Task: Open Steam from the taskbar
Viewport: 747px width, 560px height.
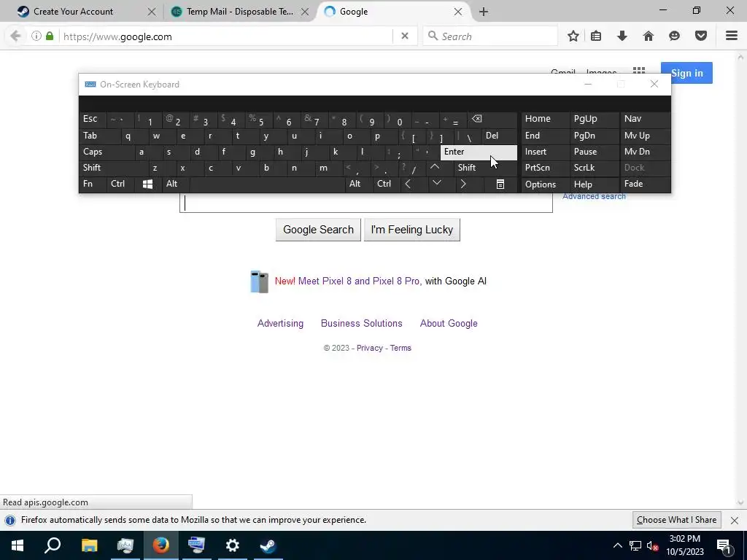Action: [268, 545]
